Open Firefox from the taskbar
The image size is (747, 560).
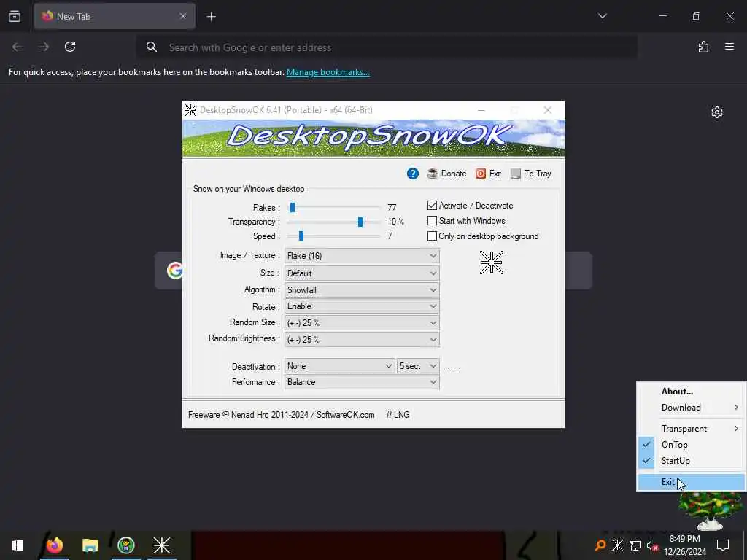54,545
